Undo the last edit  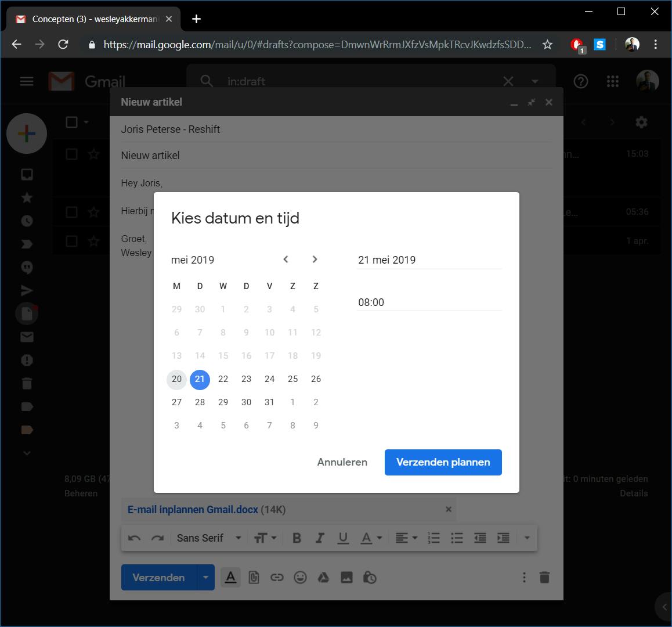[x=134, y=538]
